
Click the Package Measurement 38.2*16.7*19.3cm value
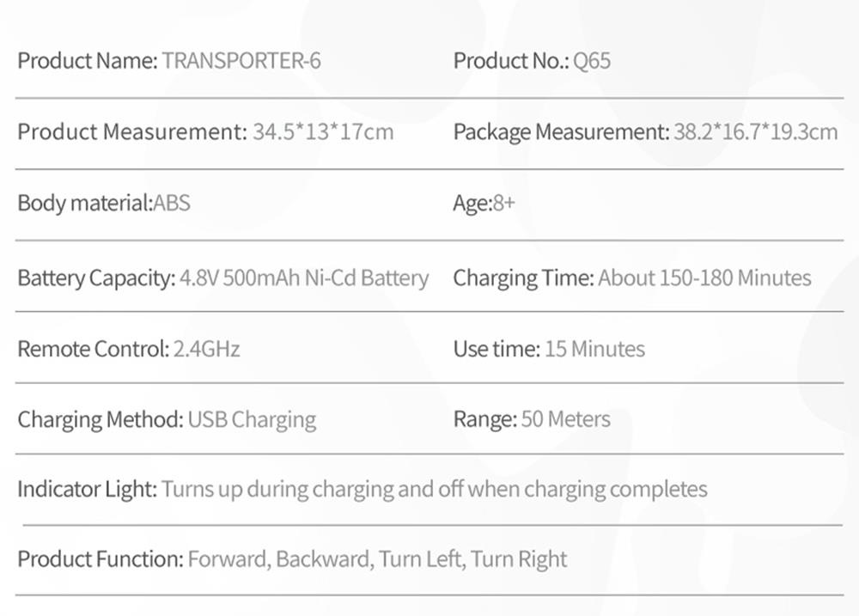click(755, 132)
